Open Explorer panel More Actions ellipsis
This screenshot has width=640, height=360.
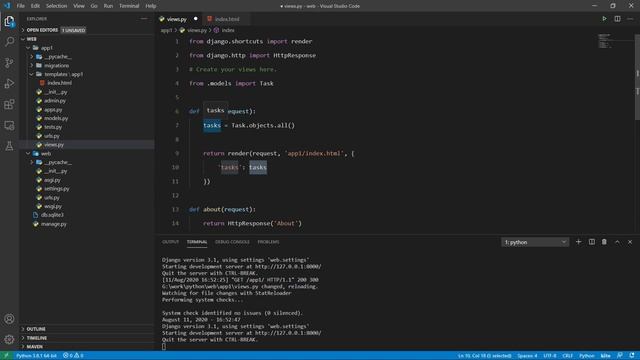pos(144,19)
